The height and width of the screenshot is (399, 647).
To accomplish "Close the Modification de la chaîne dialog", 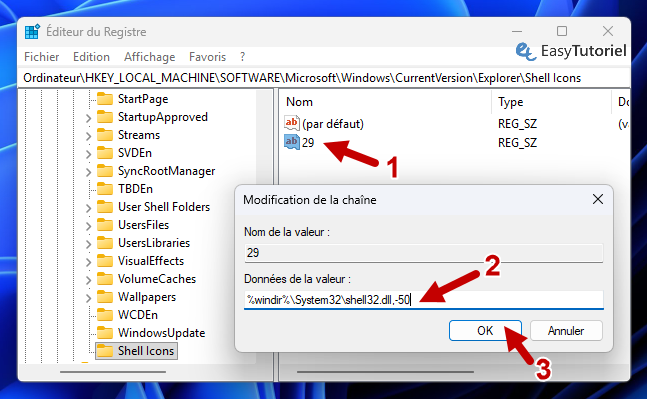I will 598,199.
